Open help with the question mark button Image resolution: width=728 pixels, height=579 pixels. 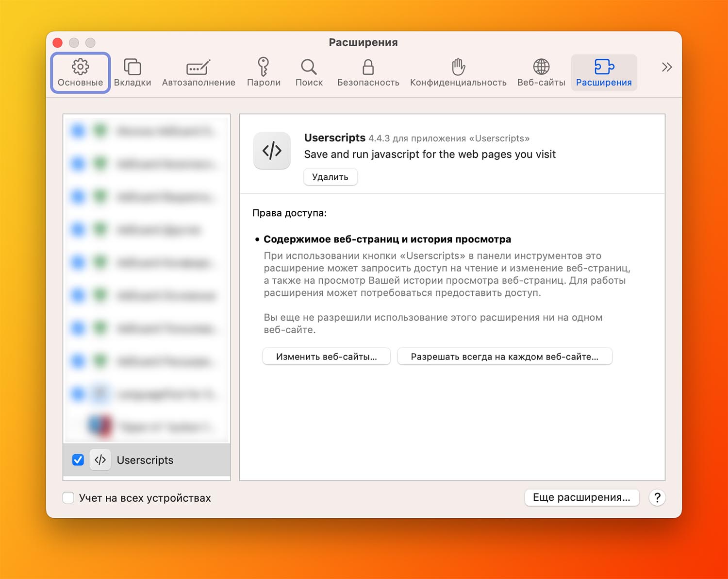coord(657,497)
